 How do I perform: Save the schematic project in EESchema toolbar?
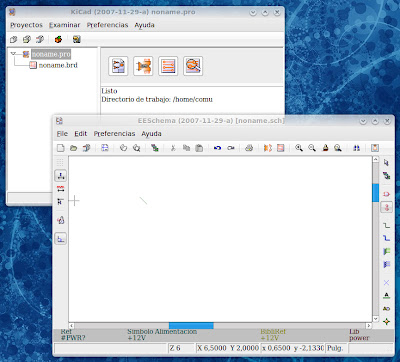[86, 148]
